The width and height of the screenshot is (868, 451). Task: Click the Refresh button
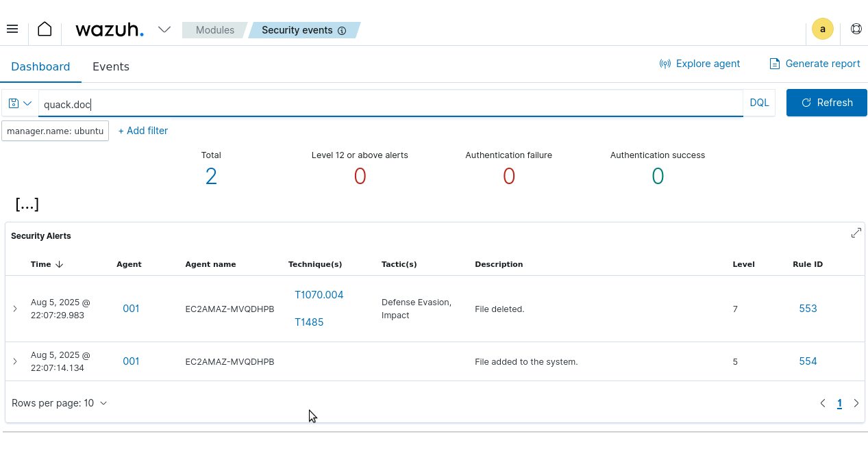pos(826,103)
